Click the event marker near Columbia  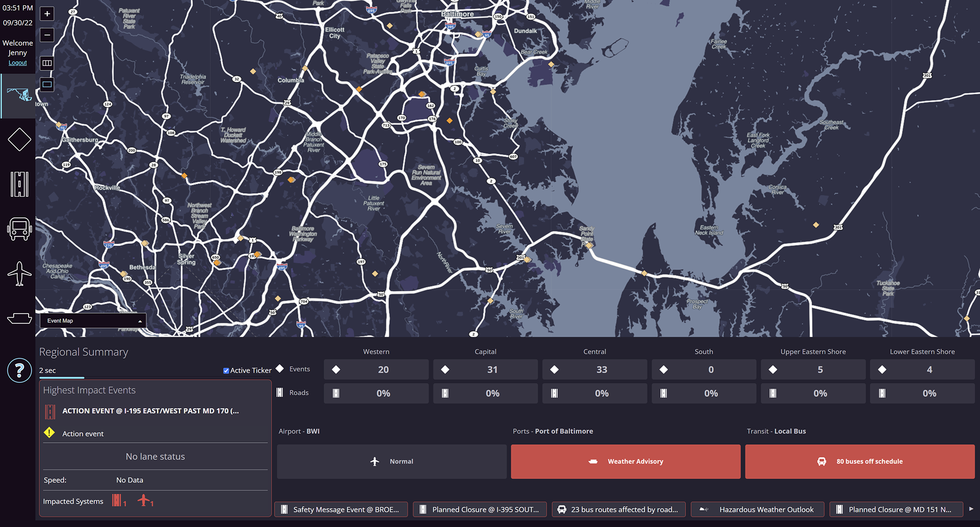(305, 68)
